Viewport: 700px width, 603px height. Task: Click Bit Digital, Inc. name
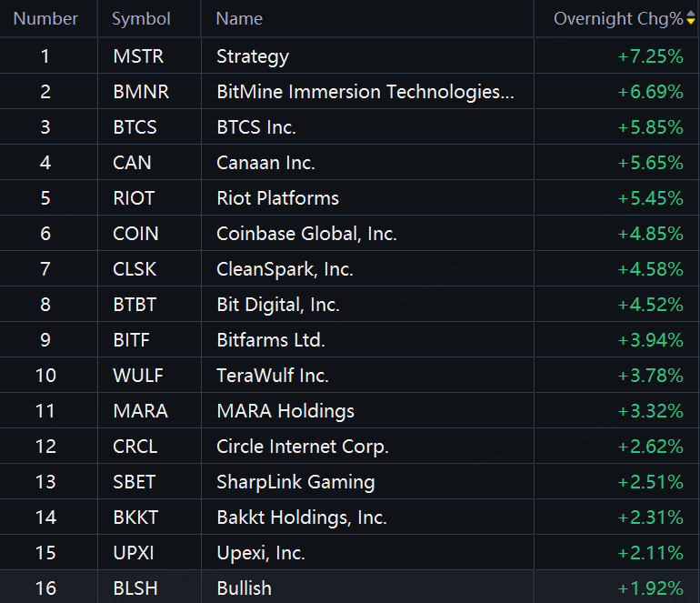pos(277,305)
